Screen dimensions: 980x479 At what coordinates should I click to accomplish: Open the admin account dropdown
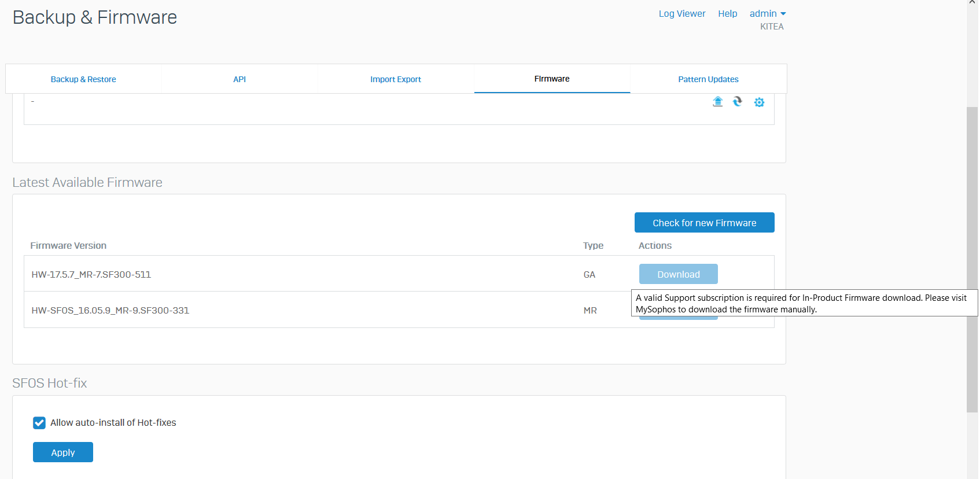click(x=767, y=14)
